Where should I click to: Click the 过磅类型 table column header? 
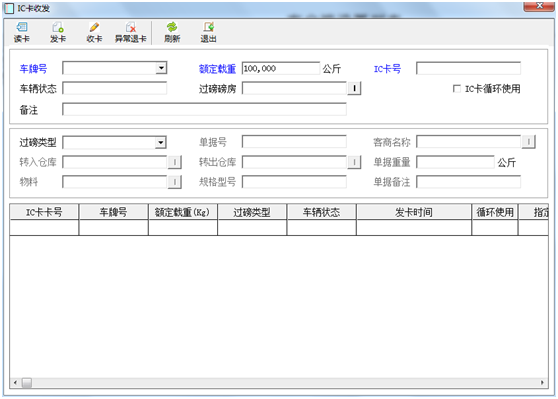252,212
